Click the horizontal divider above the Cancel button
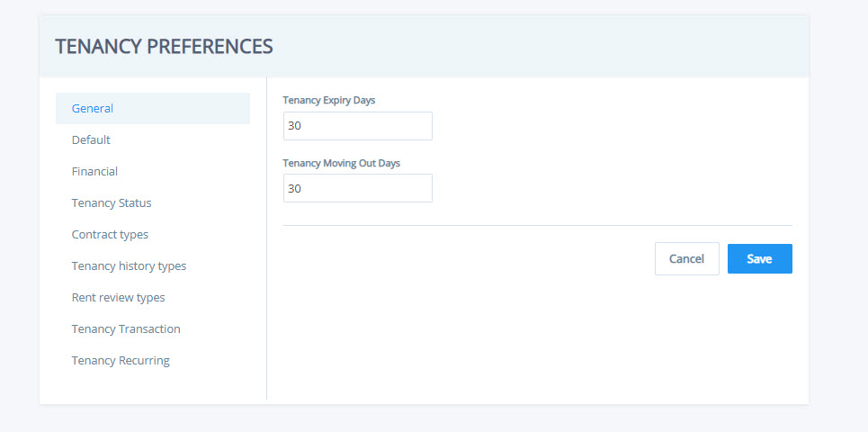 [538, 225]
